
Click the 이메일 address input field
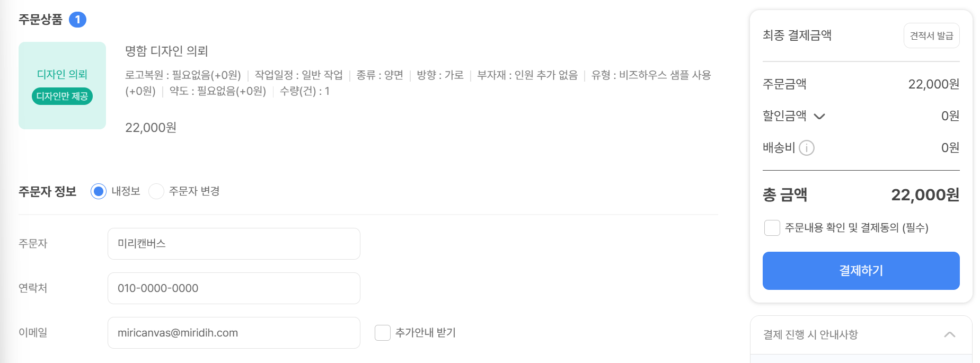tap(234, 333)
